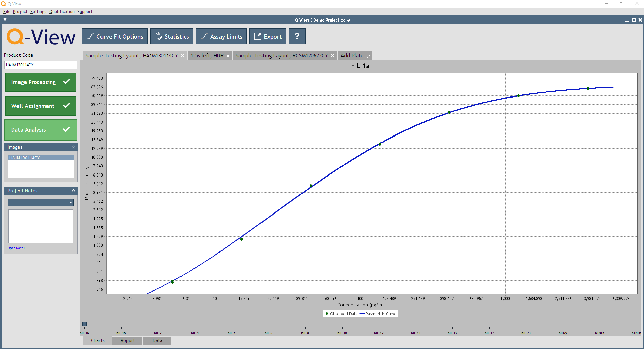
Task: Open the Project Notes dropdown
Action: 41,202
